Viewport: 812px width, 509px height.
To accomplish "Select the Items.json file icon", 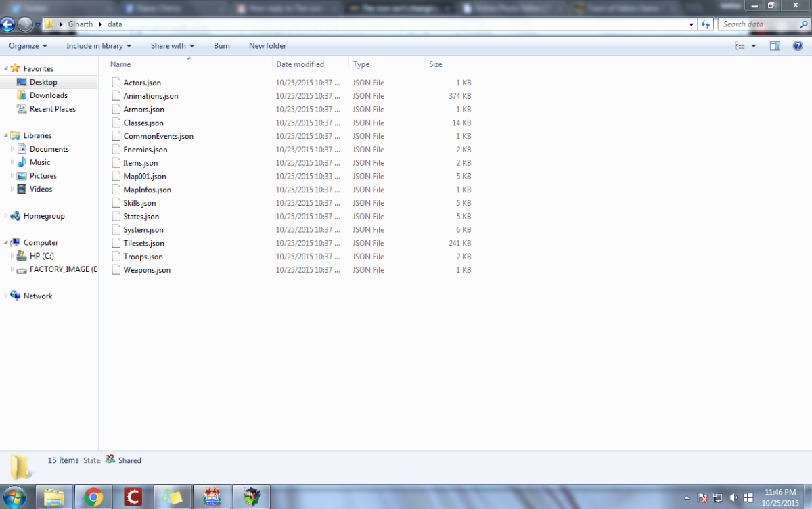I will tap(116, 163).
